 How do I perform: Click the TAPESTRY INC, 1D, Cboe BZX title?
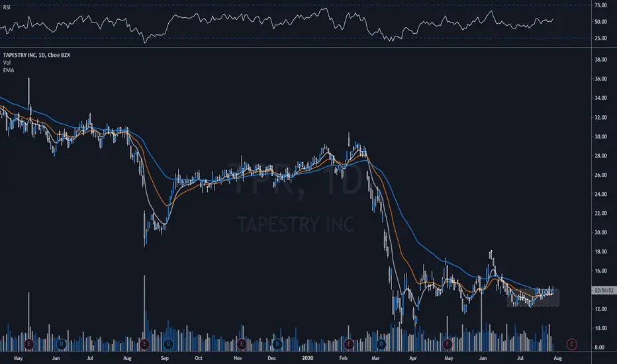tap(36, 55)
